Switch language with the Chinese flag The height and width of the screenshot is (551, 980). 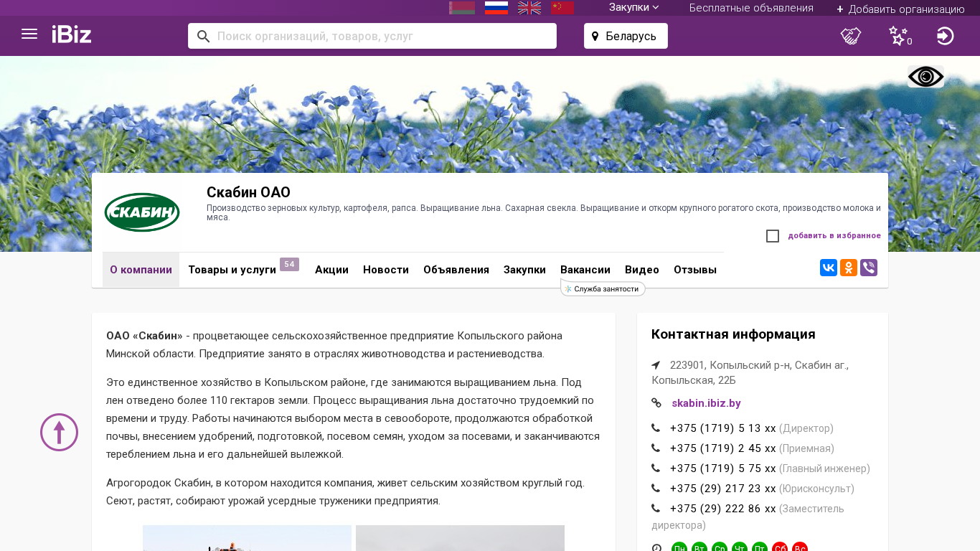(562, 8)
